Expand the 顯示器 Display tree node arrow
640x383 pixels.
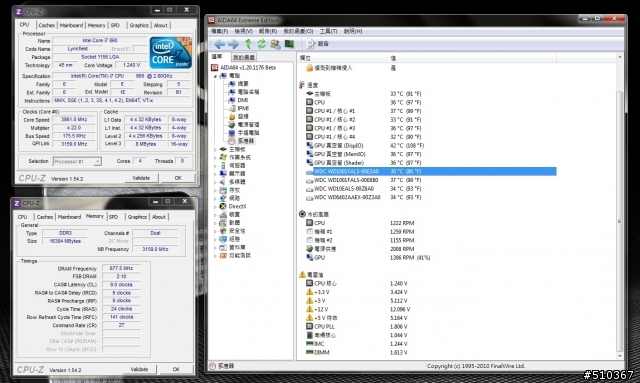(x=215, y=174)
